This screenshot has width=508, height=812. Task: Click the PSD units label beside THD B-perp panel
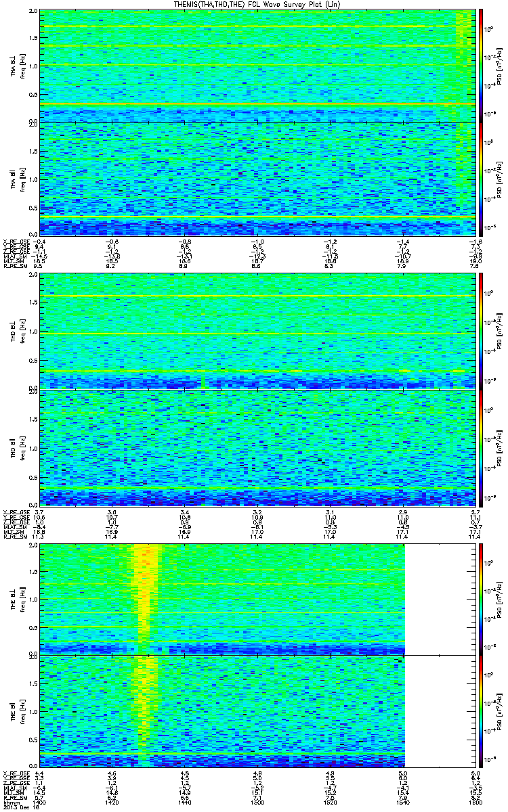(x=500, y=331)
